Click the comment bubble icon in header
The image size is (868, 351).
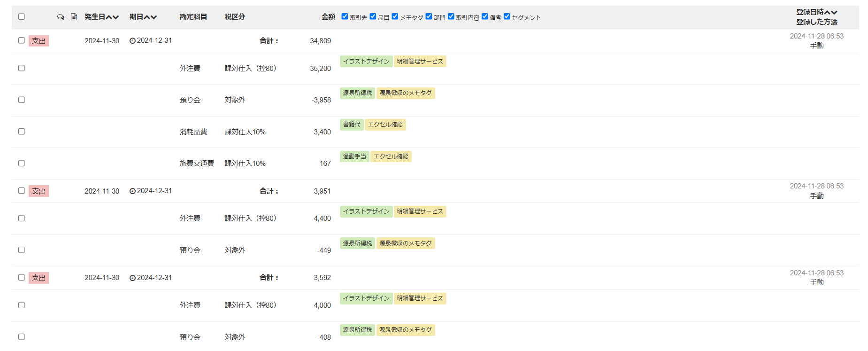[61, 17]
